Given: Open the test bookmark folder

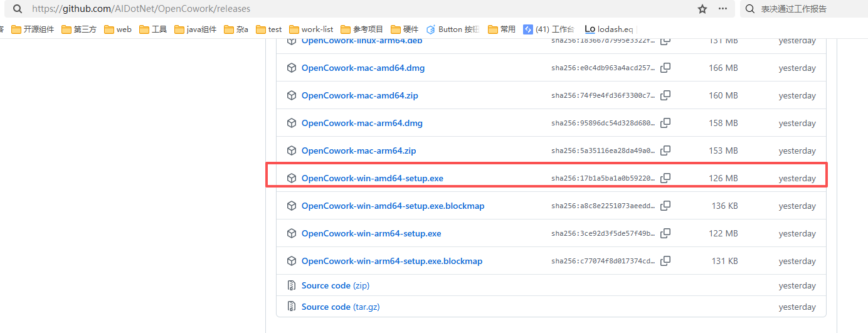Looking at the screenshot, I should 269,29.
